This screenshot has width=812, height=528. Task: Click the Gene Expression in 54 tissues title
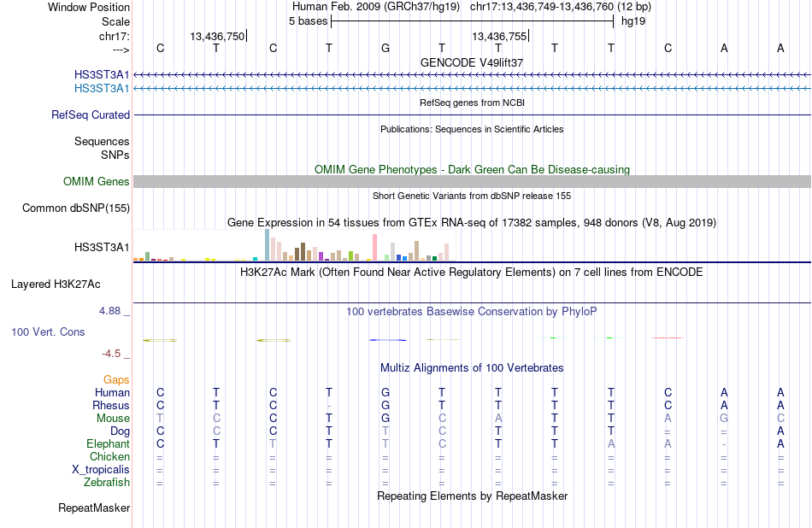[x=472, y=223]
